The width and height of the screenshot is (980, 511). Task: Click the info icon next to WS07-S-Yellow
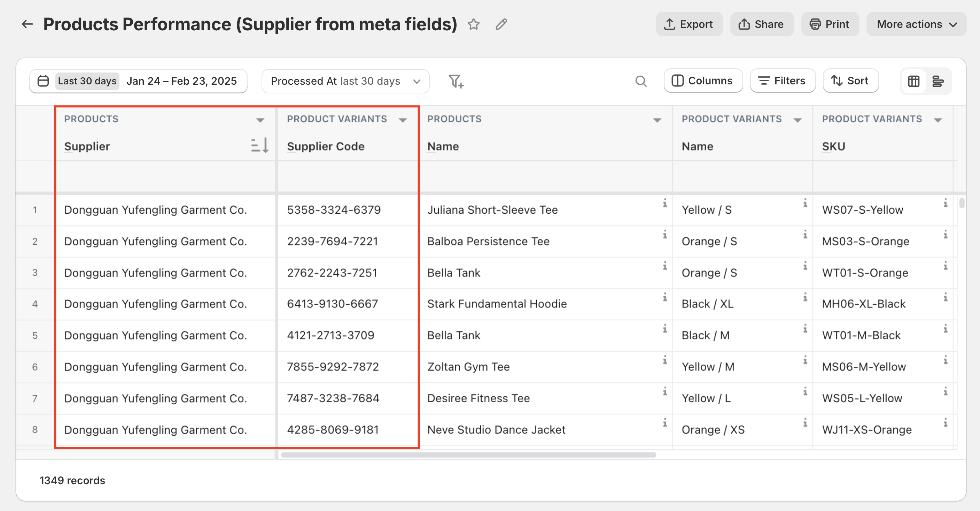tap(945, 203)
